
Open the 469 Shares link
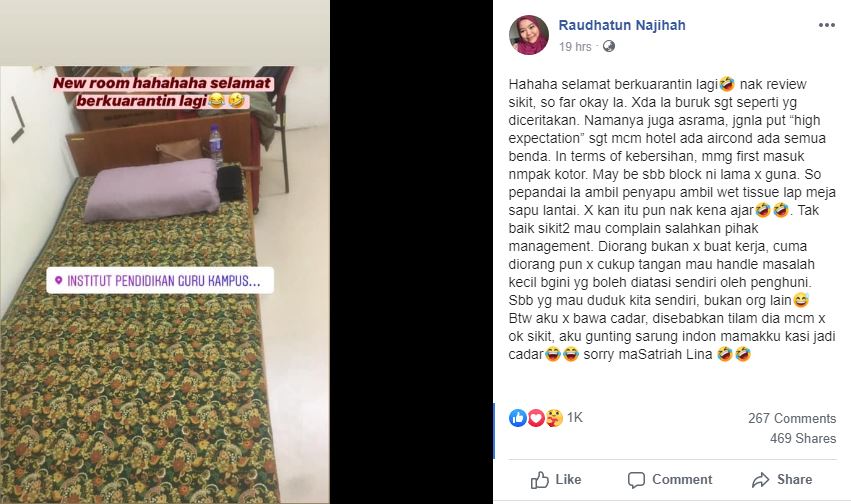click(x=803, y=438)
